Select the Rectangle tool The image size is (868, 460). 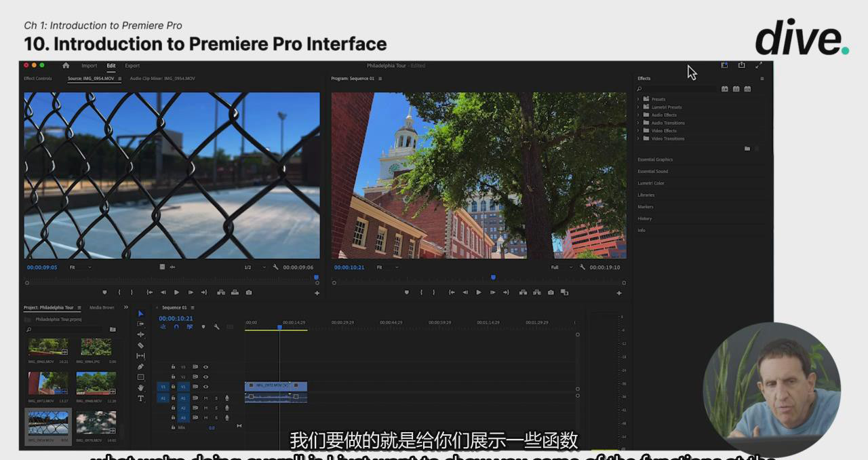pos(141,377)
